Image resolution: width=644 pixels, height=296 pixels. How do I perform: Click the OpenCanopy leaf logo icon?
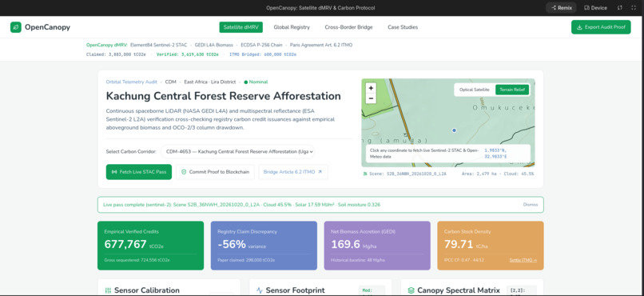pyautogui.click(x=16, y=27)
